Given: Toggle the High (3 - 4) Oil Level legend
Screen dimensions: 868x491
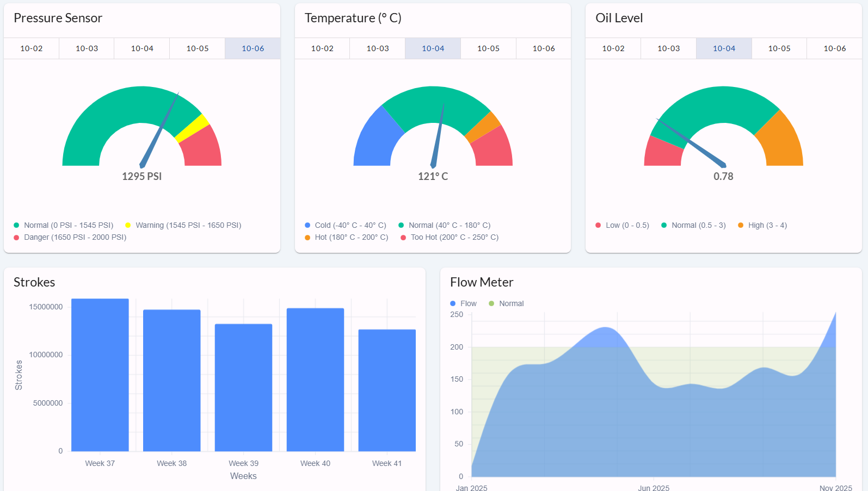Looking at the screenshot, I should coord(762,225).
